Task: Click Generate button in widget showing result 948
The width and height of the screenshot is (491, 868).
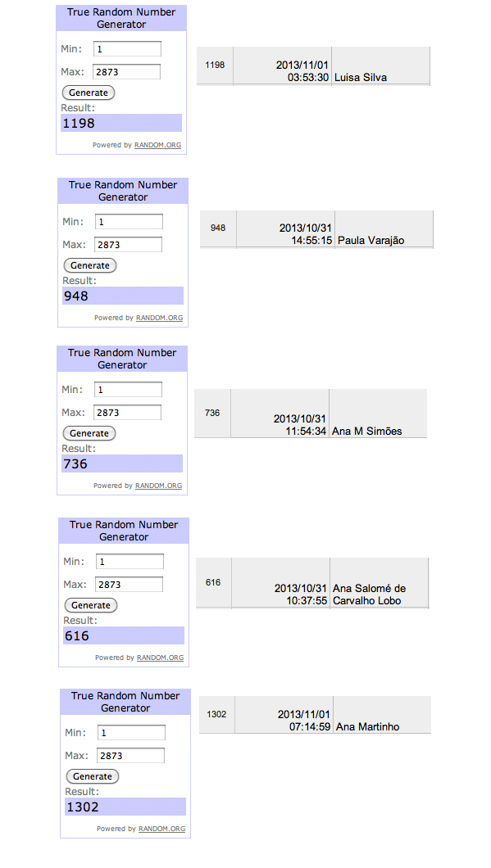Action: click(90, 265)
